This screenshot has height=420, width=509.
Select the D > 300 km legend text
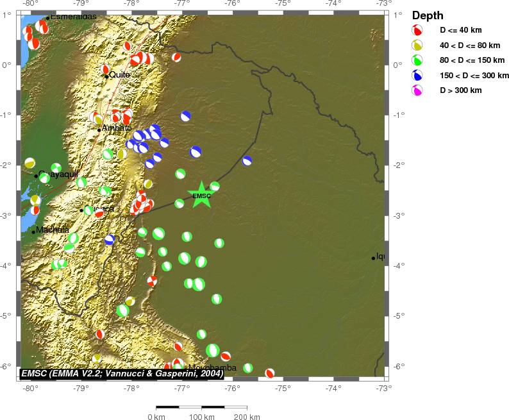coord(460,90)
